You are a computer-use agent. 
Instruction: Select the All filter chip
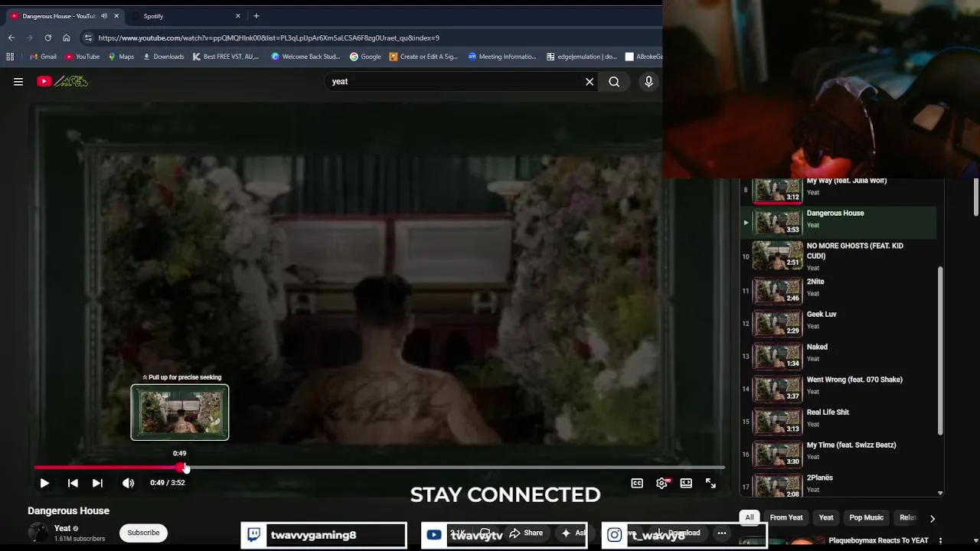[750, 517]
